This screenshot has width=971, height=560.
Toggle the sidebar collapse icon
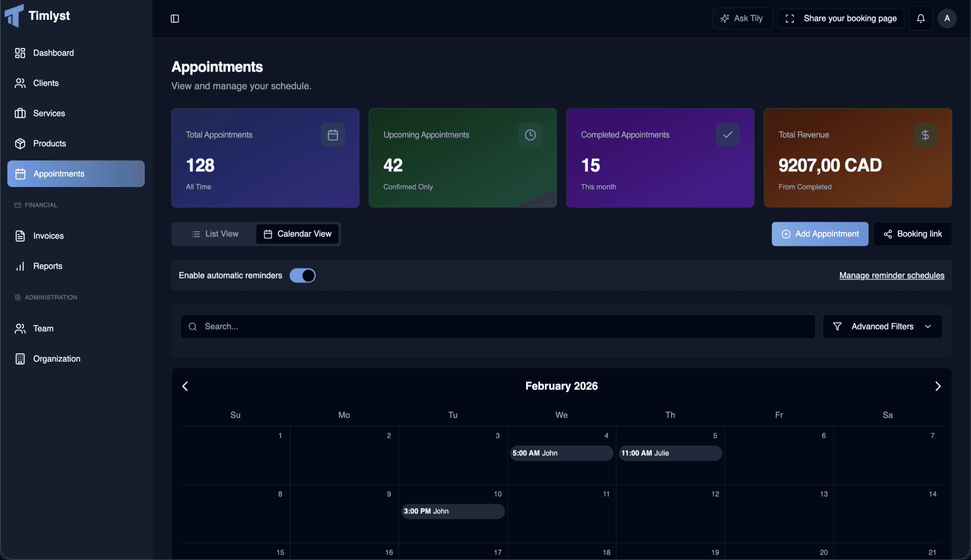(x=175, y=18)
